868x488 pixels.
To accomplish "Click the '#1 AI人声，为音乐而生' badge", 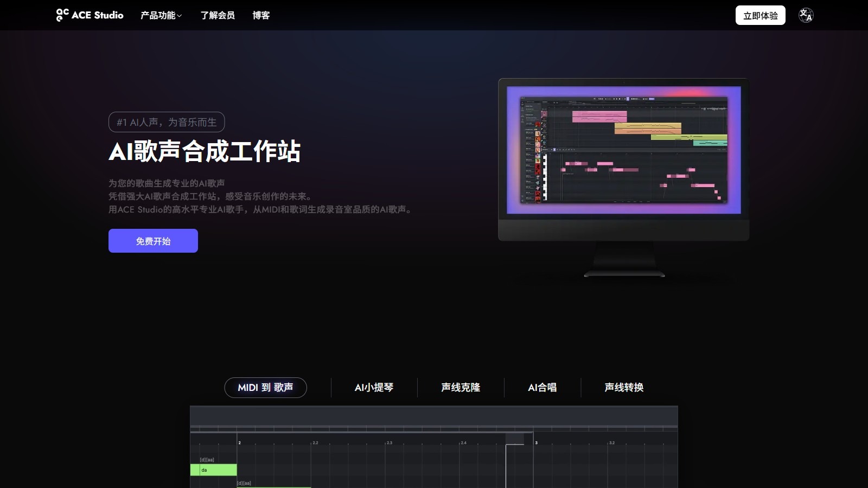I will pyautogui.click(x=166, y=122).
